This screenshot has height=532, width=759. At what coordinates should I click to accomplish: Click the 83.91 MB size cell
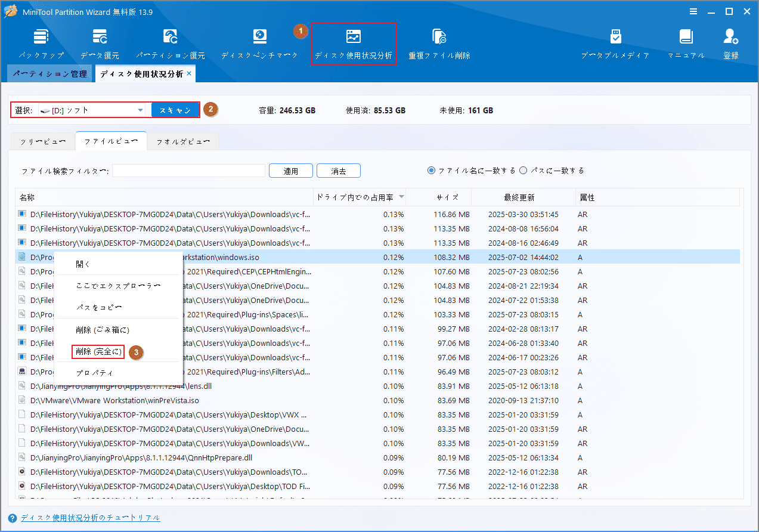(x=452, y=386)
